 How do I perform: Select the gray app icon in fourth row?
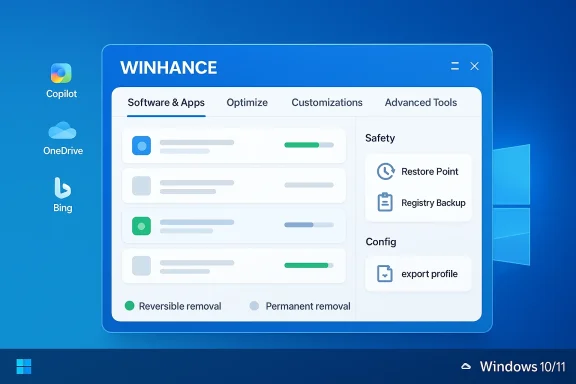coord(141,266)
